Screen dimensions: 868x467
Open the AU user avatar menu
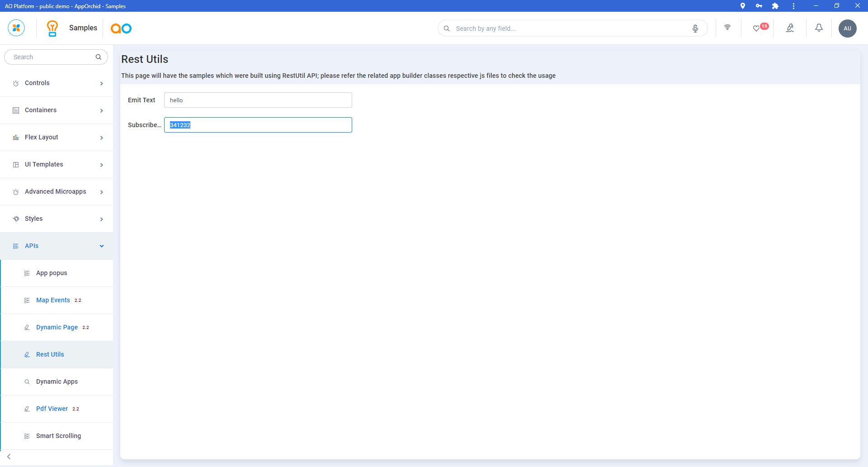(847, 29)
